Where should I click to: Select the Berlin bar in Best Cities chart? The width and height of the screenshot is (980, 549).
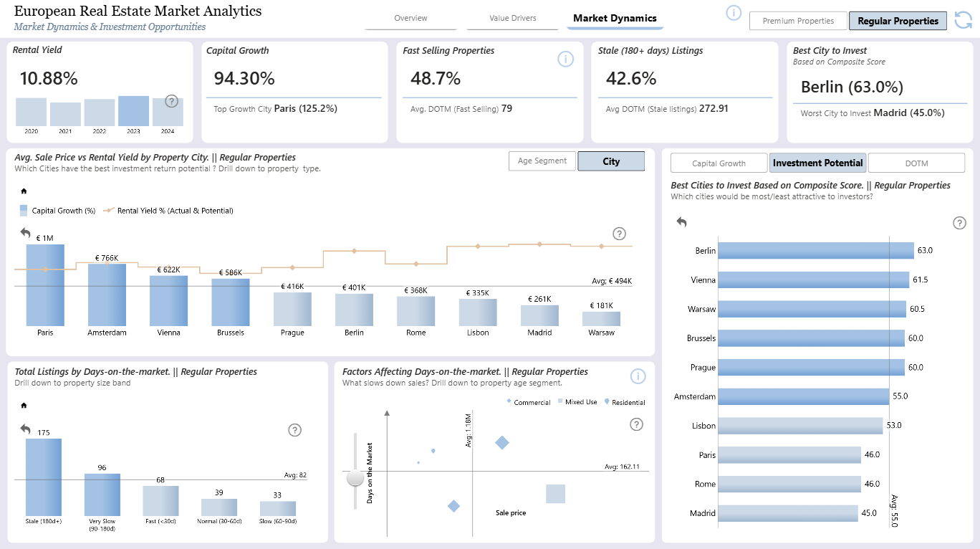coord(816,250)
